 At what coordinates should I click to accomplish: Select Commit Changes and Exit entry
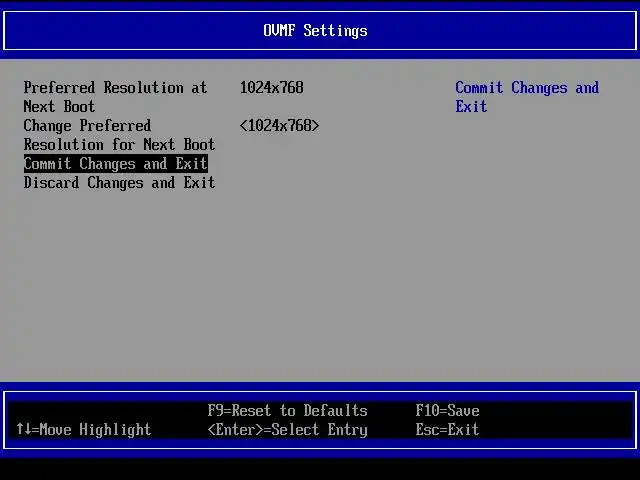116,164
